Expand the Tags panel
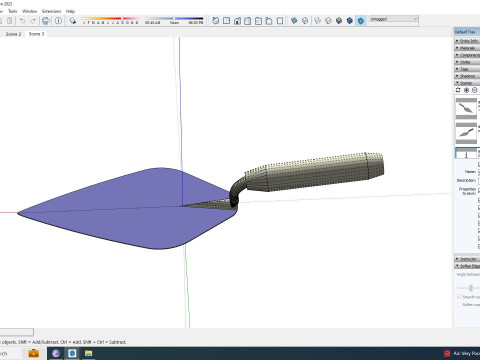This screenshot has width=480, height=360. point(467,69)
